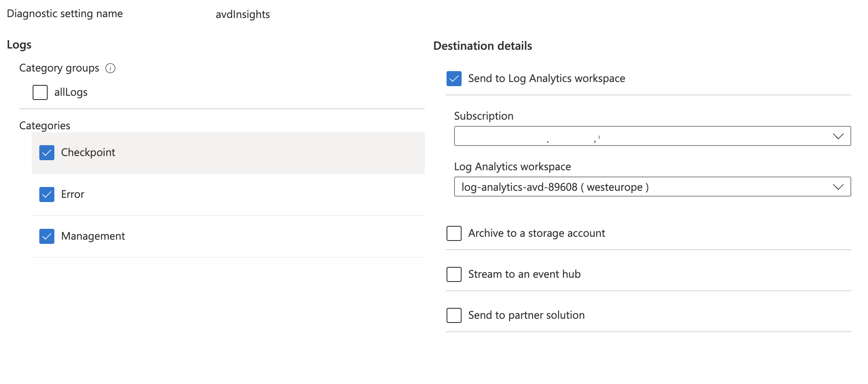868x384 pixels.
Task: Check Send to partner solution
Action: (454, 315)
